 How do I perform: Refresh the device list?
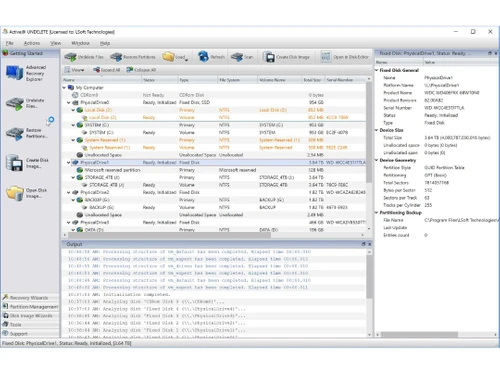tap(211, 57)
